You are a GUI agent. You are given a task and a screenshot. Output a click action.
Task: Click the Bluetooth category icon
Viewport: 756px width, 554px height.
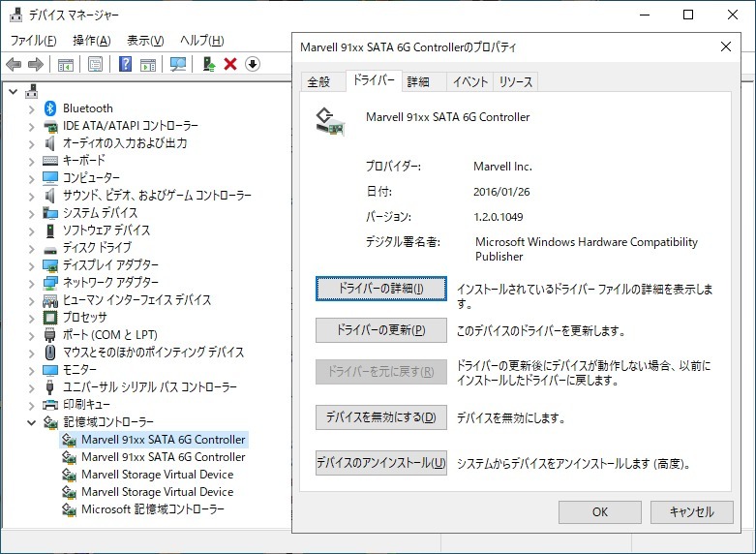tap(50, 108)
